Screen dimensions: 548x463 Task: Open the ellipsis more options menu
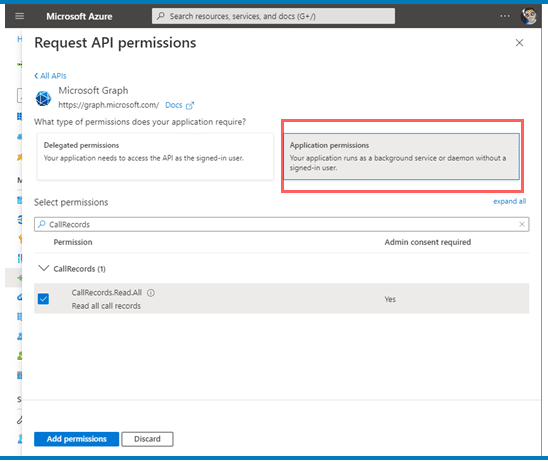[x=504, y=16]
